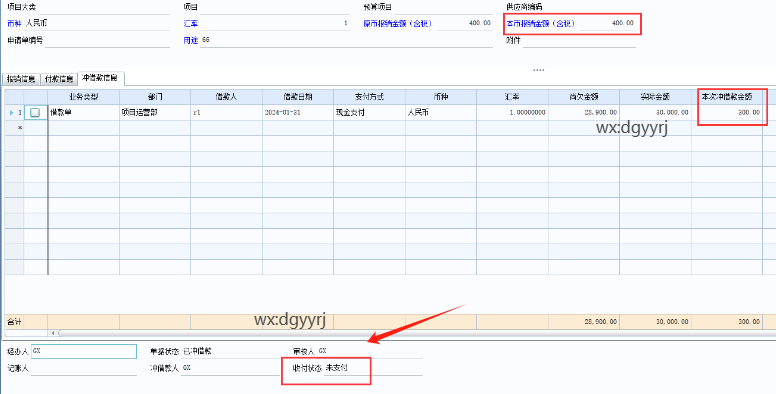Screen dimensions: 776x394
Task: Switch to the 付款信息 tab
Action: (x=59, y=79)
